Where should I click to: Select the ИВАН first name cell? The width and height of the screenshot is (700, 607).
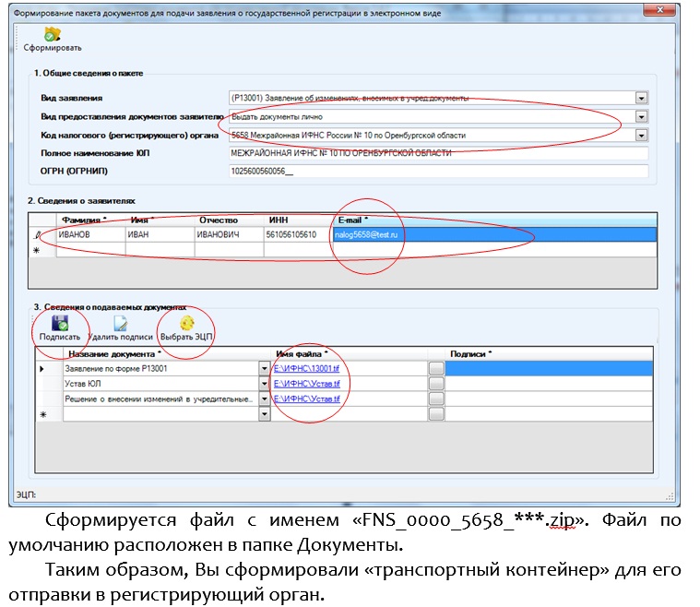click(x=160, y=234)
